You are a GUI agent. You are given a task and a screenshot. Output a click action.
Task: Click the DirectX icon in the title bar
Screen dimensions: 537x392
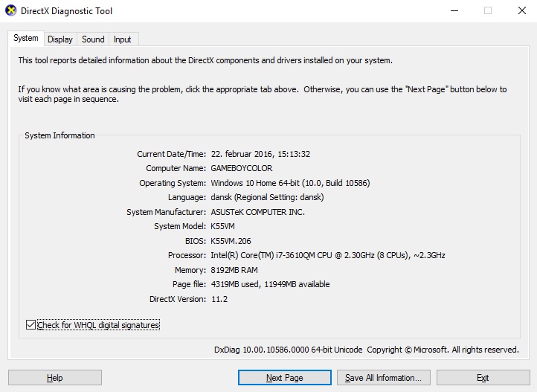point(10,11)
